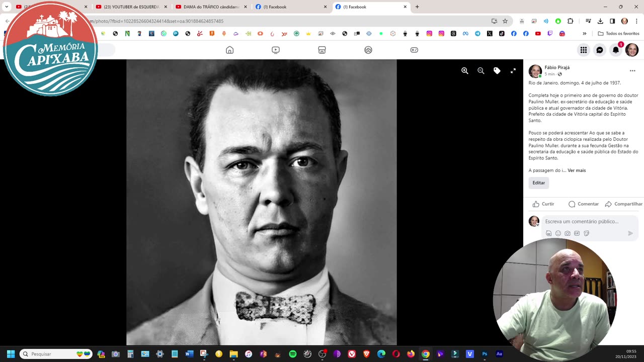Screen dimensions: 644x362
Task: Add a GIF to the comment
Action: pyautogui.click(x=577, y=233)
